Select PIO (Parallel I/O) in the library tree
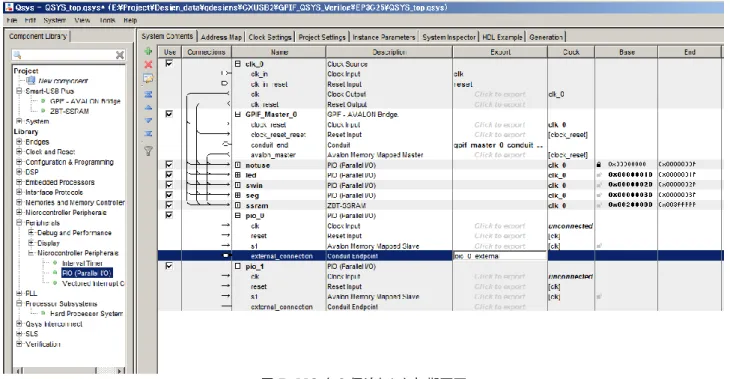This screenshot has height=379, width=730. 87,273
